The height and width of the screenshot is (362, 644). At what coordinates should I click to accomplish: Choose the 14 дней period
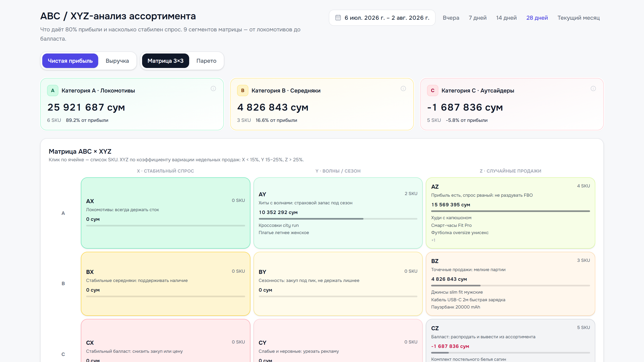(x=506, y=18)
